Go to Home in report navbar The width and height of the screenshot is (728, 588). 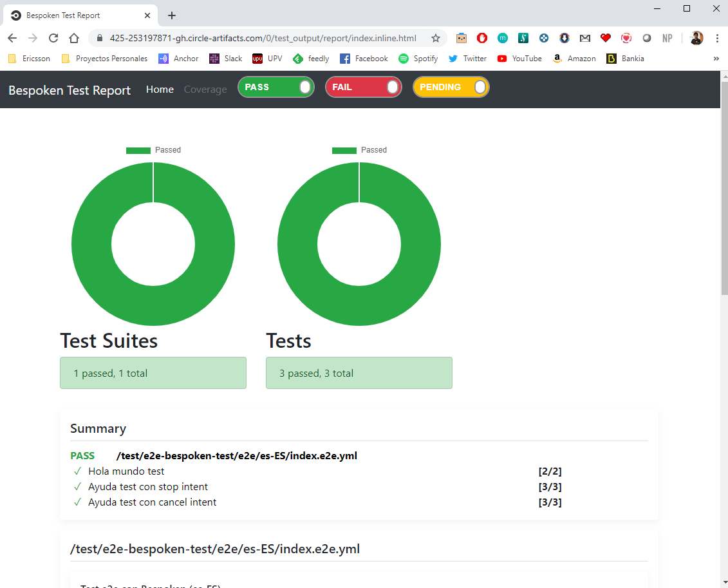[160, 89]
